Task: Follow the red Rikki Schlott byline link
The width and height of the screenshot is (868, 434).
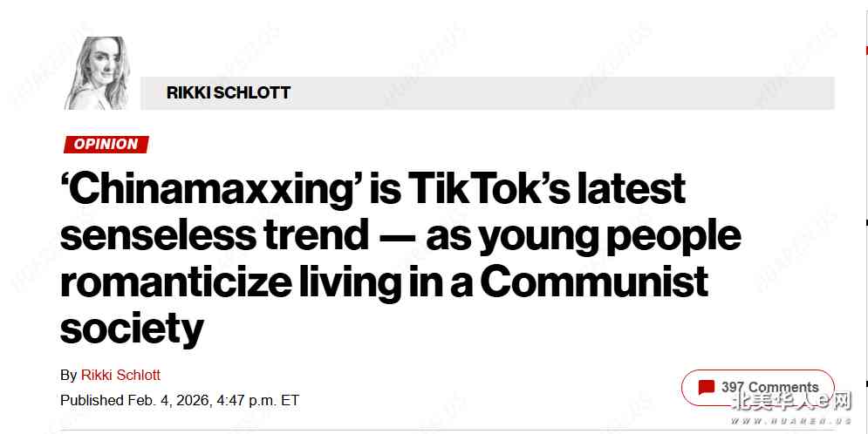Action: coord(120,376)
